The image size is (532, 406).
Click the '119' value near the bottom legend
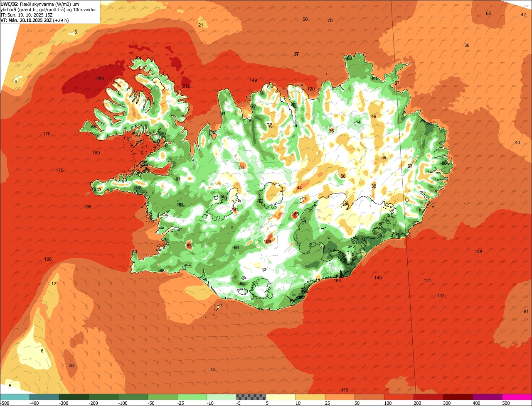point(345,390)
